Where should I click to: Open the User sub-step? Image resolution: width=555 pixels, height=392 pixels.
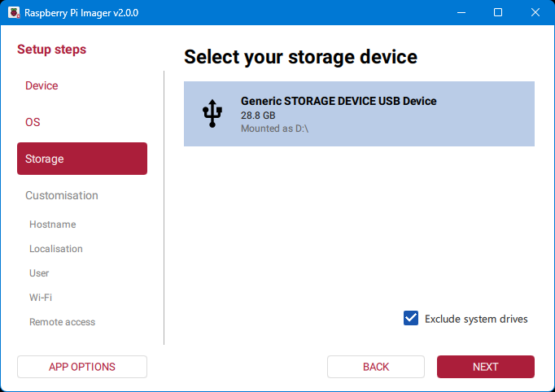tap(39, 273)
